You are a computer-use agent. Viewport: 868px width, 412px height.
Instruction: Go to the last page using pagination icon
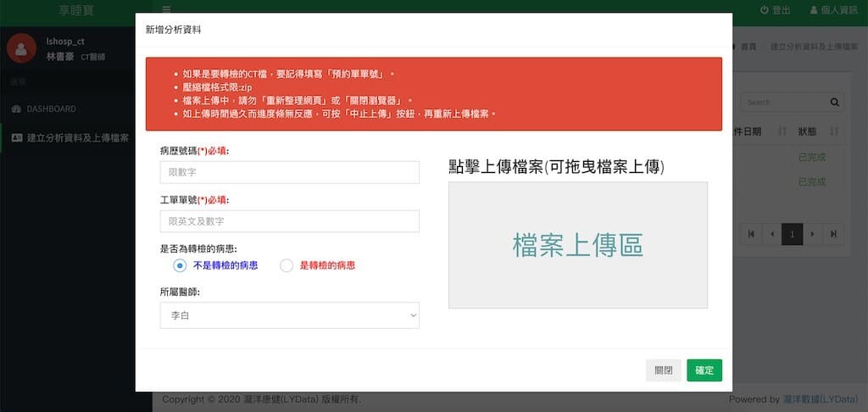(x=834, y=234)
